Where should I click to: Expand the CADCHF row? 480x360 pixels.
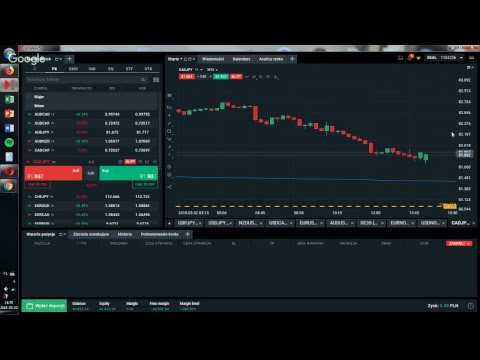tap(29, 150)
